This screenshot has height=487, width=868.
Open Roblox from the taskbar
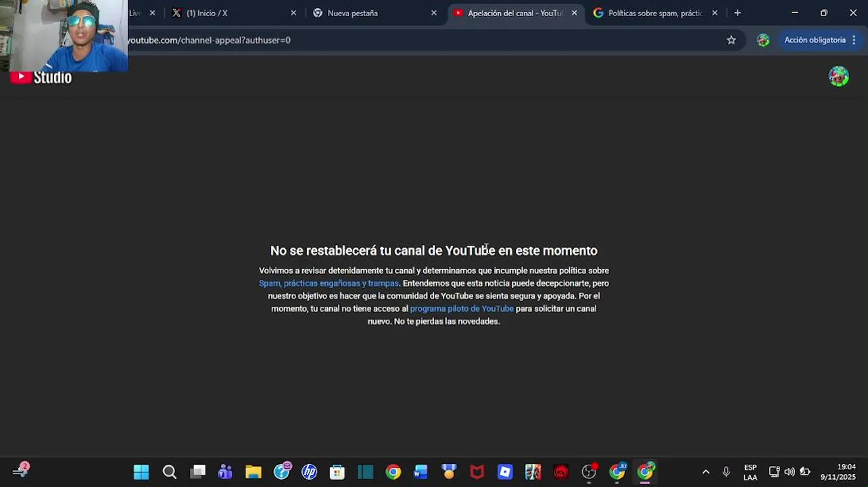(x=505, y=472)
